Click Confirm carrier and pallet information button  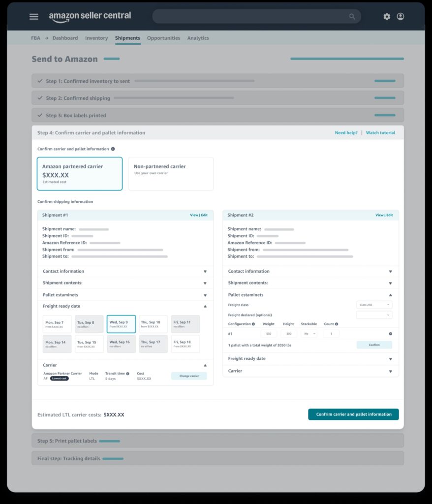click(x=353, y=414)
